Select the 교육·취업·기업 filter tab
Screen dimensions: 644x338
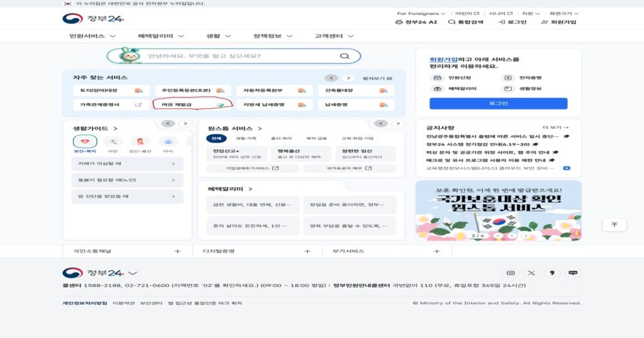point(358,138)
